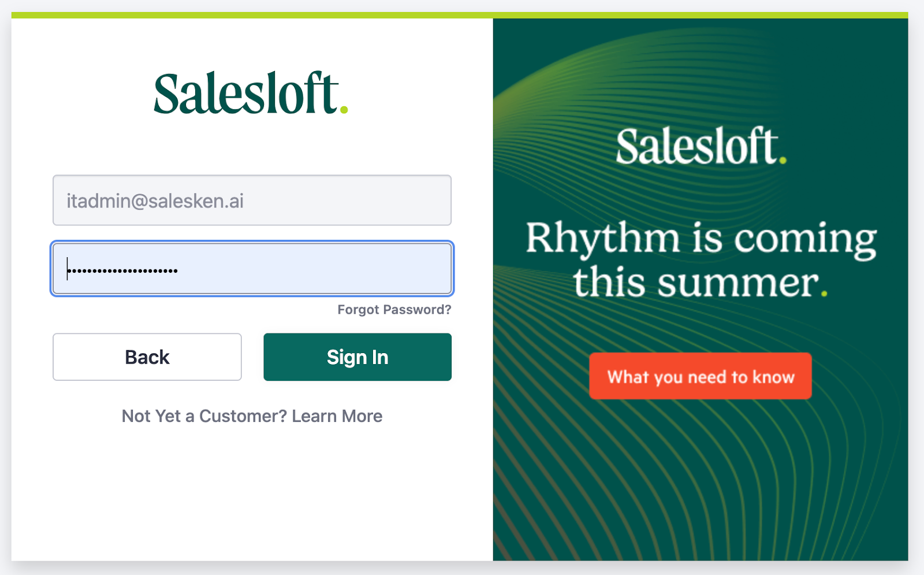Submit credentials with the Sign In button
This screenshot has height=575, width=924.
tap(357, 357)
